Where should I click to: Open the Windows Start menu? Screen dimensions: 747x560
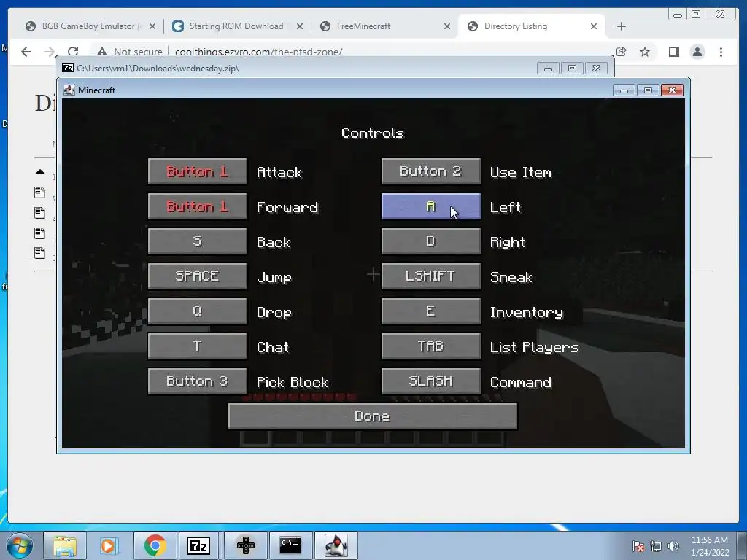pyautogui.click(x=20, y=545)
